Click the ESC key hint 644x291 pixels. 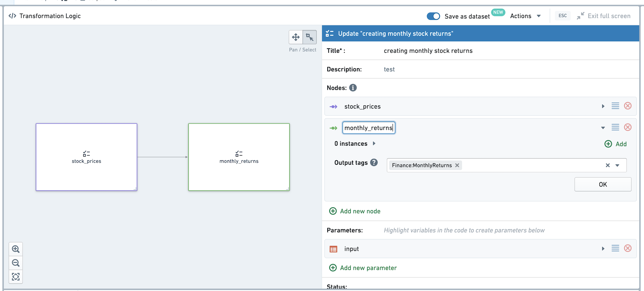tap(563, 16)
